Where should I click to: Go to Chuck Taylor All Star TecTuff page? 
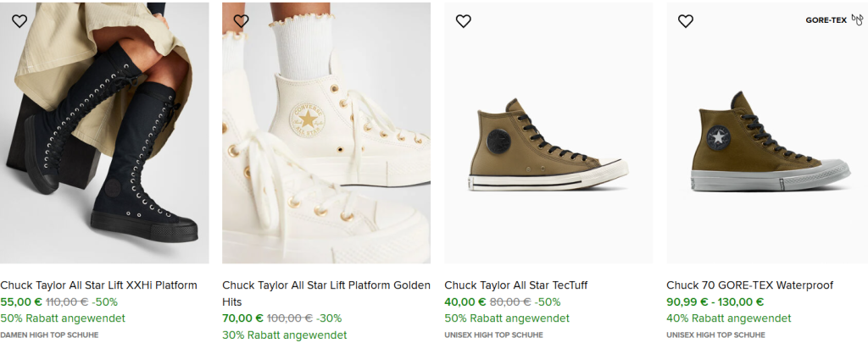click(515, 285)
